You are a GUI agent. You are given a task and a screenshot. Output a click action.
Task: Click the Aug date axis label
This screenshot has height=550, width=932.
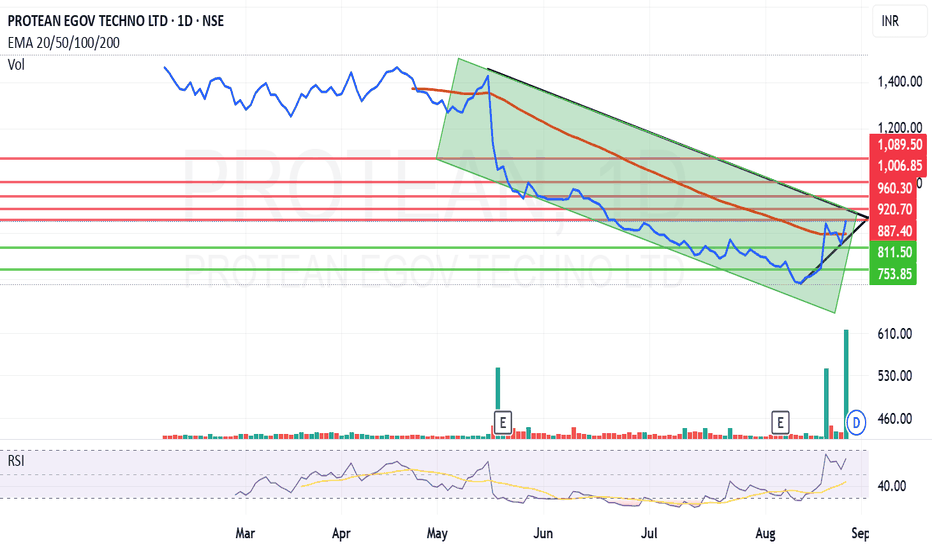(765, 533)
